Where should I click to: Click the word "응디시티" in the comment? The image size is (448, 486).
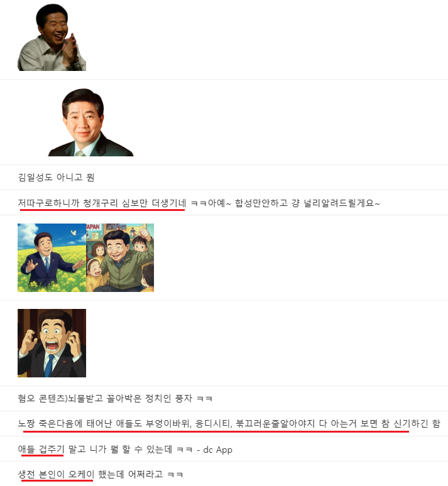click(214, 424)
